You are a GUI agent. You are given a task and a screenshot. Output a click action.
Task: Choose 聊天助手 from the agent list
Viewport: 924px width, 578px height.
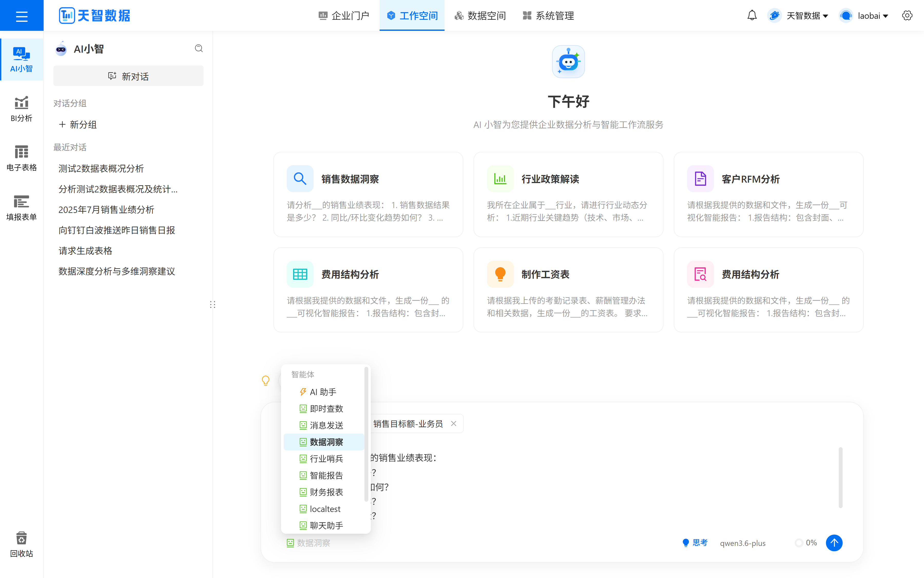point(324,525)
